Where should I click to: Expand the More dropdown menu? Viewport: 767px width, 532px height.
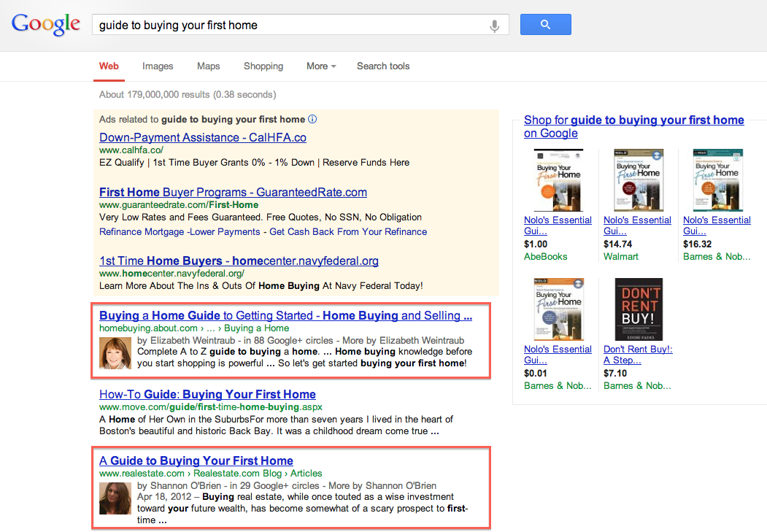(321, 66)
